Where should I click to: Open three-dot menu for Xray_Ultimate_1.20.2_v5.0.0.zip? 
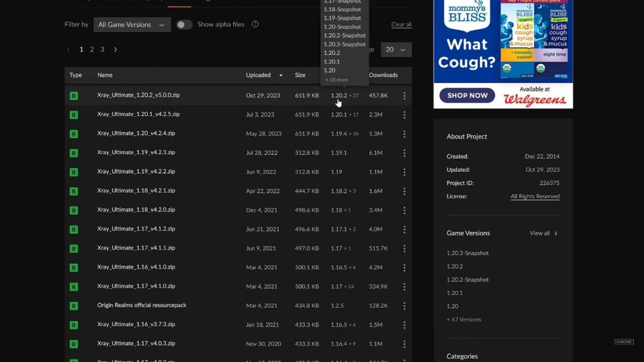pos(404,96)
